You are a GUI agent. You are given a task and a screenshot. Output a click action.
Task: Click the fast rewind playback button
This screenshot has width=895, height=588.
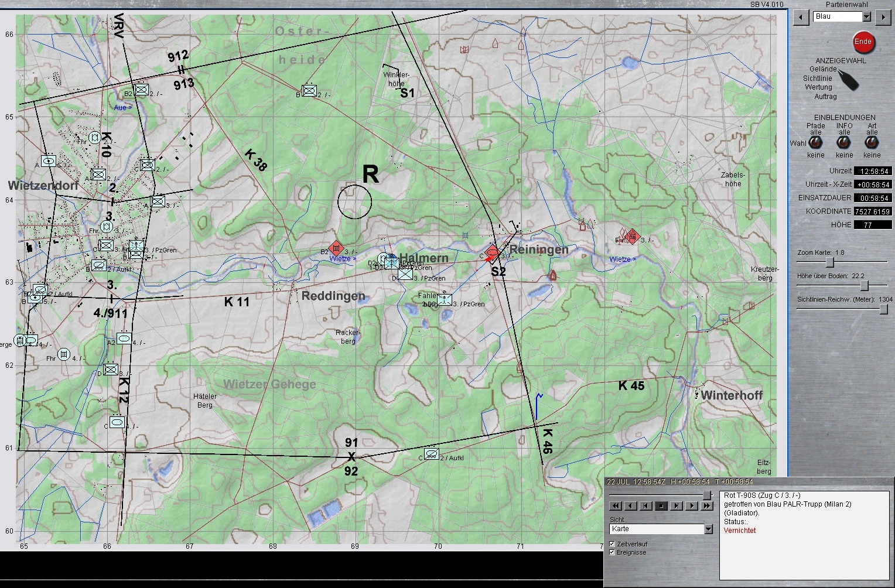[616, 506]
